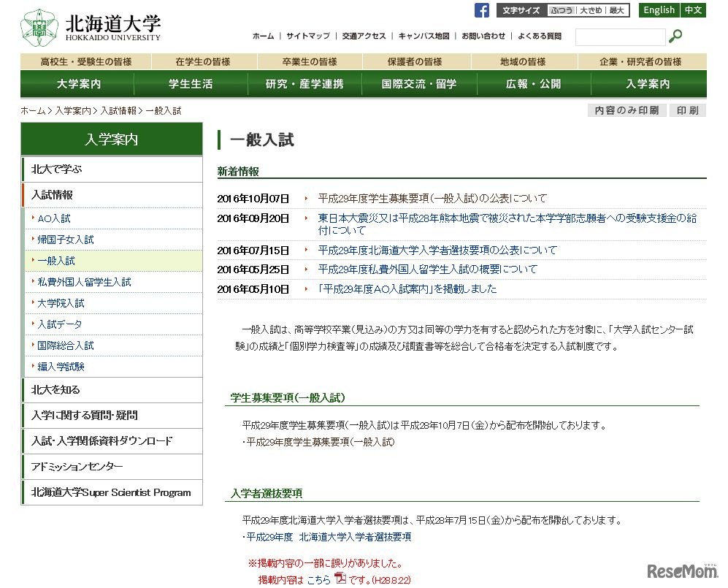Click the Hokkaido University logo emblem
The width and height of the screenshot is (728, 588).
click(x=39, y=28)
